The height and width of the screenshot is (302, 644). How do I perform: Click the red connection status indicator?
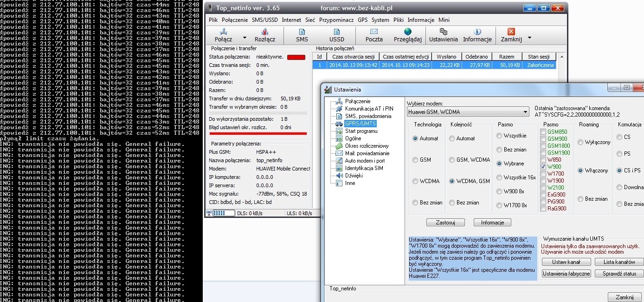coord(296,57)
